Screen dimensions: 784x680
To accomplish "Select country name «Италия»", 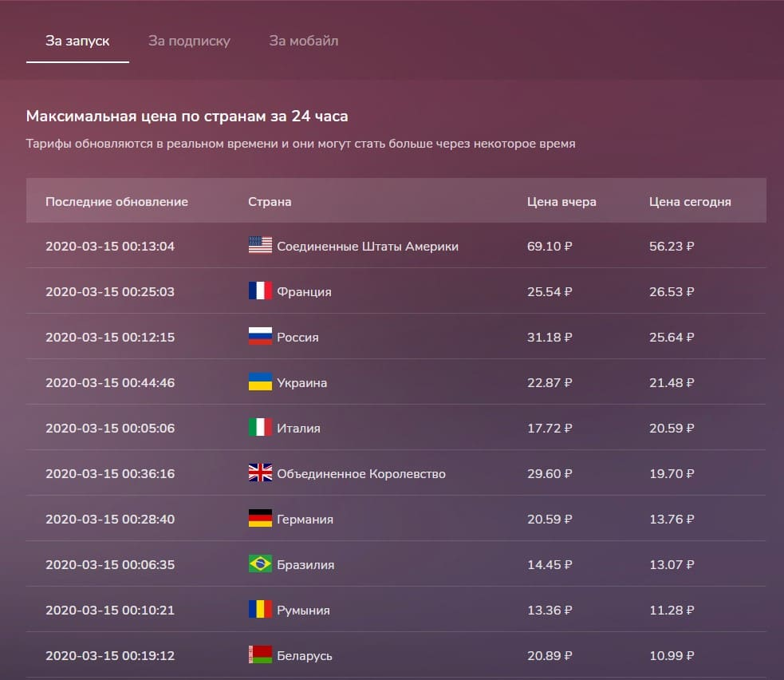I will 298,429.
